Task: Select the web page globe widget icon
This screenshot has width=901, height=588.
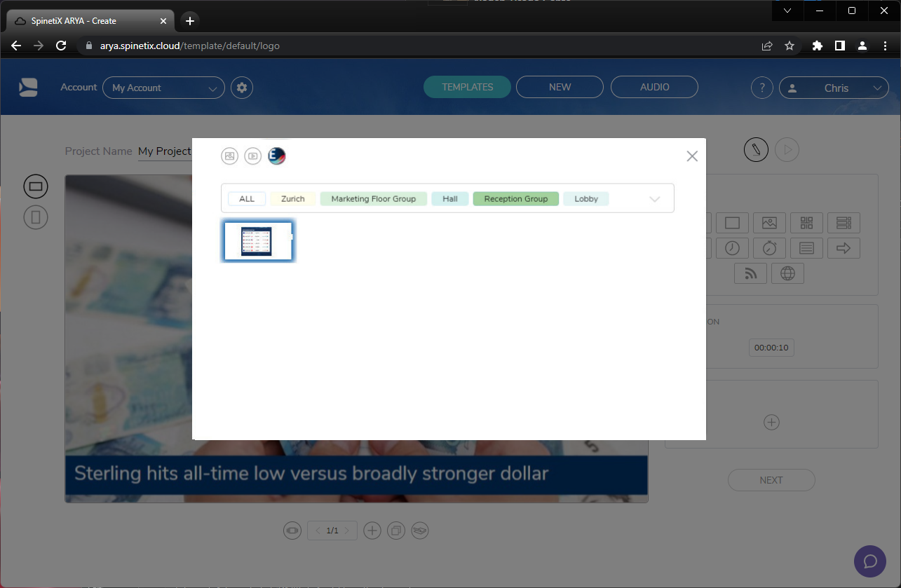Action: pyautogui.click(x=788, y=273)
